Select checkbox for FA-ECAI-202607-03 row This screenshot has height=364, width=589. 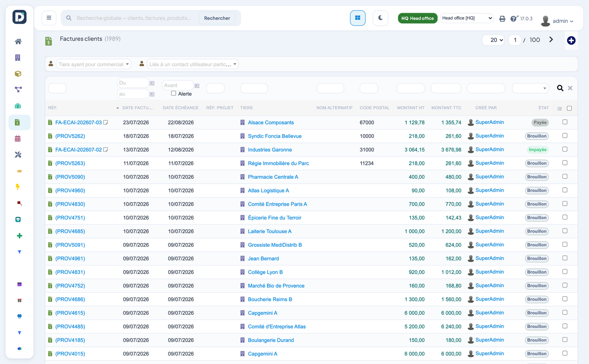tap(565, 122)
